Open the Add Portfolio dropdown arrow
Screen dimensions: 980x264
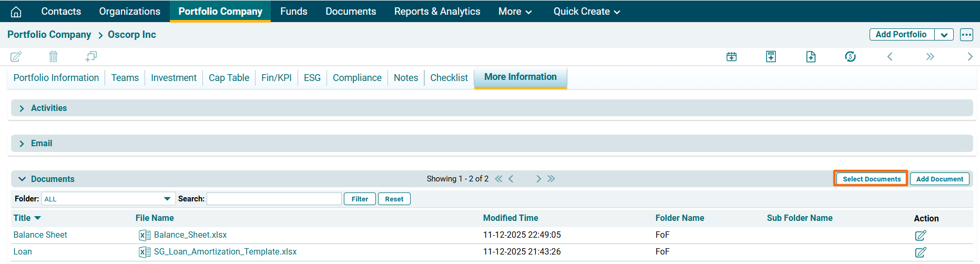coord(944,35)
